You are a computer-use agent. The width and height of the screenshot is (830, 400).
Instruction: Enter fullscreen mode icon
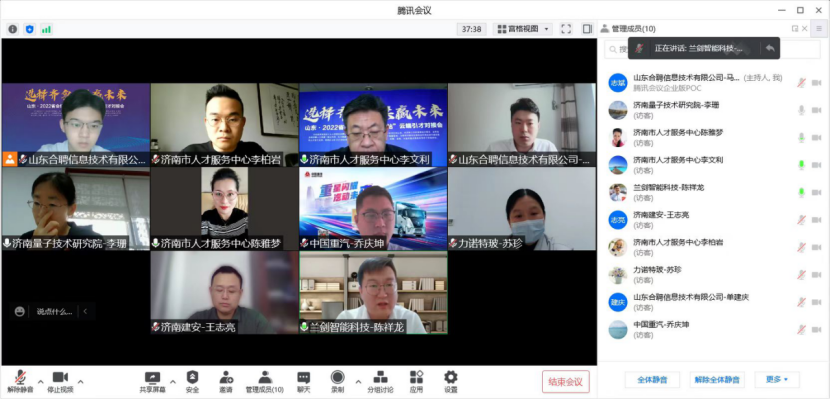point(566,29)
